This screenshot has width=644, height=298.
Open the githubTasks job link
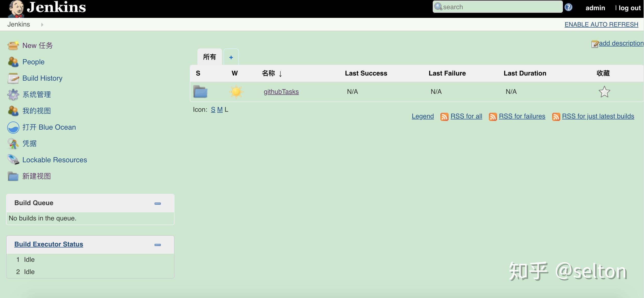[x=281, y=92]
